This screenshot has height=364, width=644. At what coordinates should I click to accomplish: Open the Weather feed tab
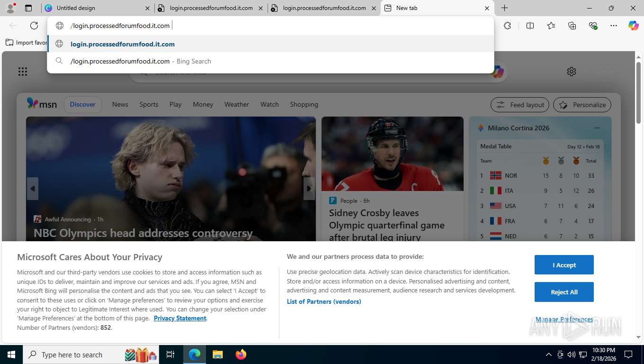[237, 104]
